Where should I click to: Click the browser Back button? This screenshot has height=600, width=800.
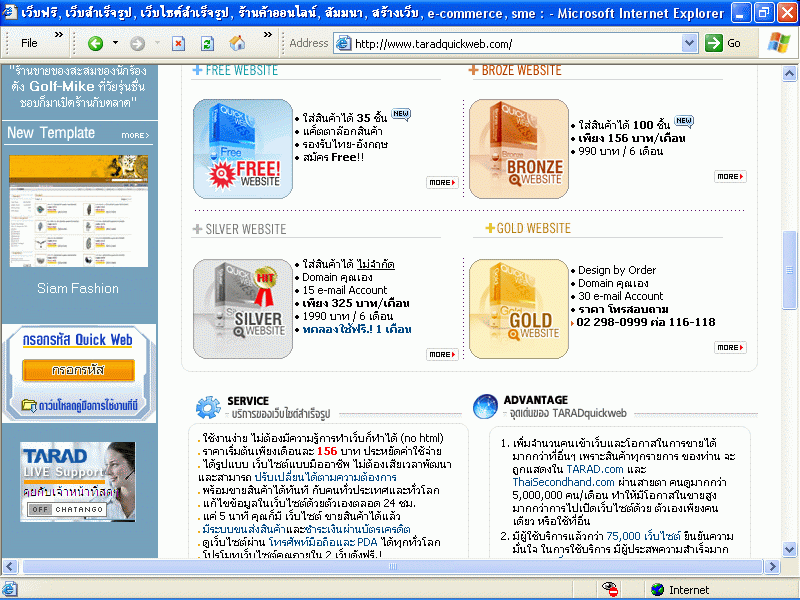click(x=95, y=43)
